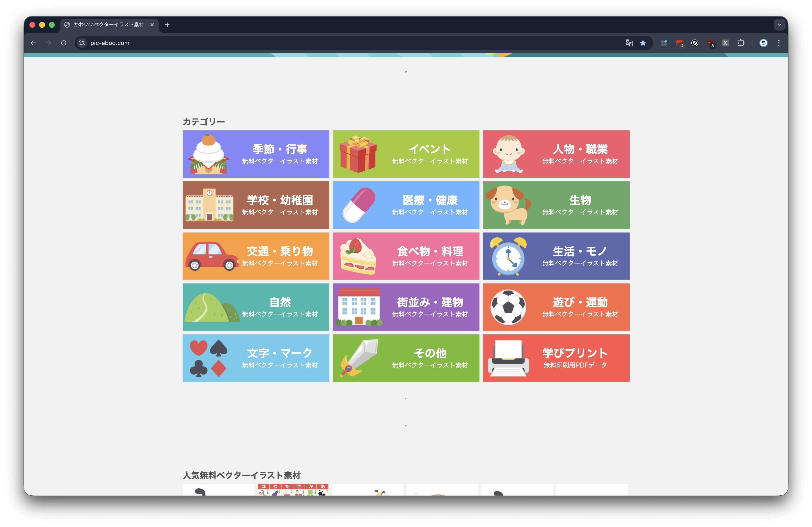This screenshot has width=812, height=527.
Task: Reload the page with refresh icon
Action: coord(64,43)
